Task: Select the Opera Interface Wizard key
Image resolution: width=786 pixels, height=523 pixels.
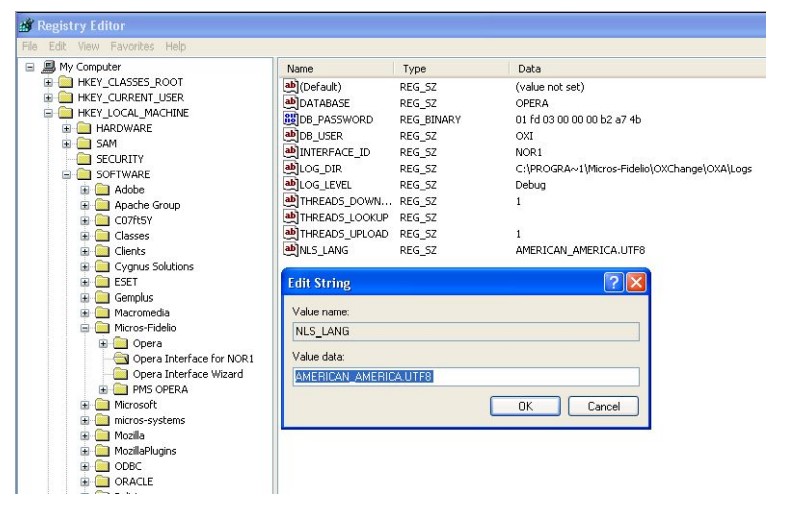Action: pos(187,374)
